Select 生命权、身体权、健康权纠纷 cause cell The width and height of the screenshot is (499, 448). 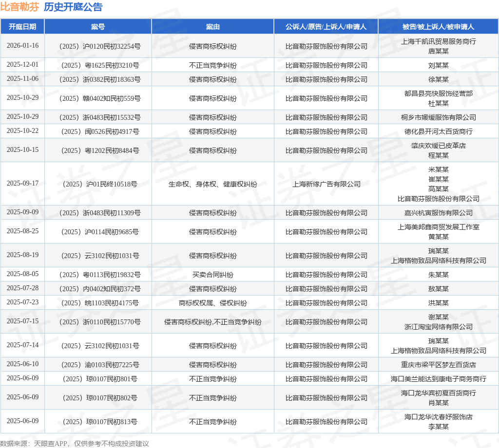212,184
